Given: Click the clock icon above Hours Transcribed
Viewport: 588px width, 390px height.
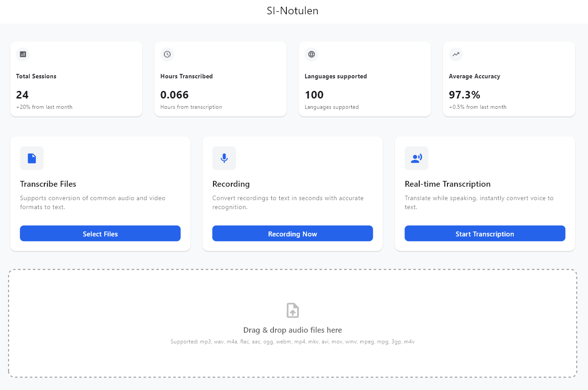Looking at the screenshot, I should pos(167,54).
